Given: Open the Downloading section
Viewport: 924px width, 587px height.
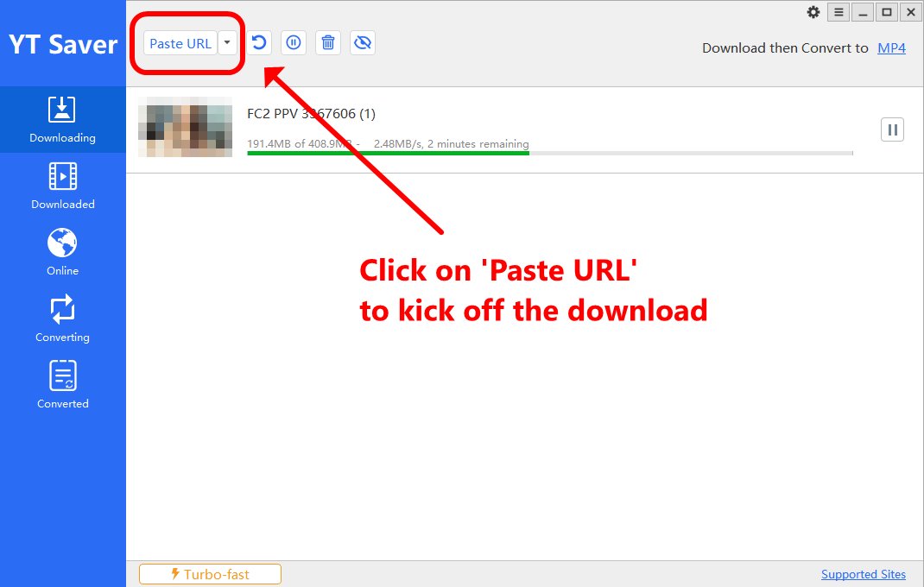Looking at the screenshot, I should pyautogui.click(x=62, y=120).
